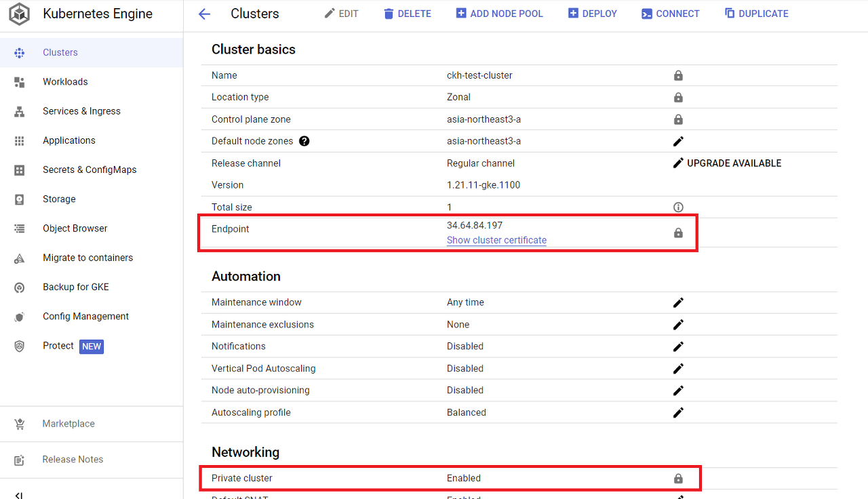Open Storage in the sidebar
The image size is (868, 499).
point(92,199)
